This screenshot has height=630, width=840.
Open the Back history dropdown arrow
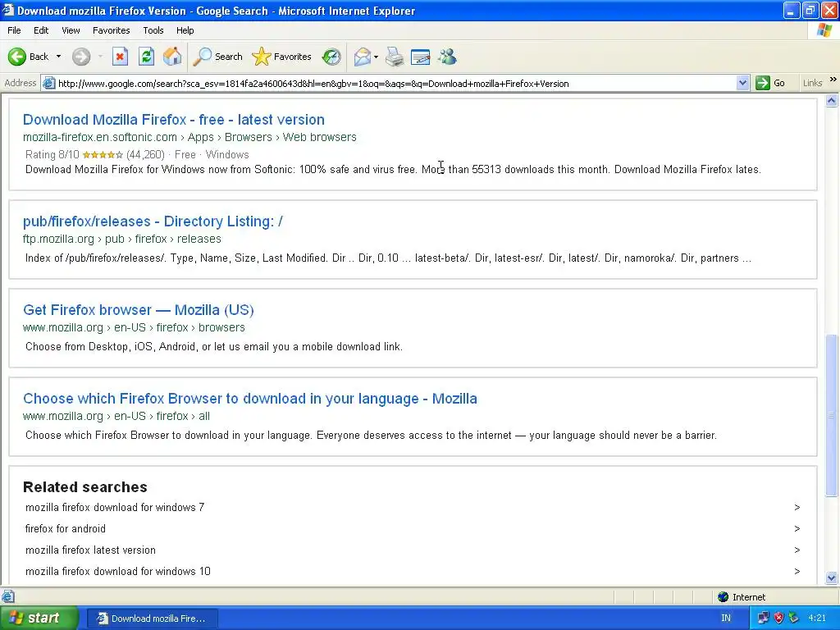(x=58, y=57)
